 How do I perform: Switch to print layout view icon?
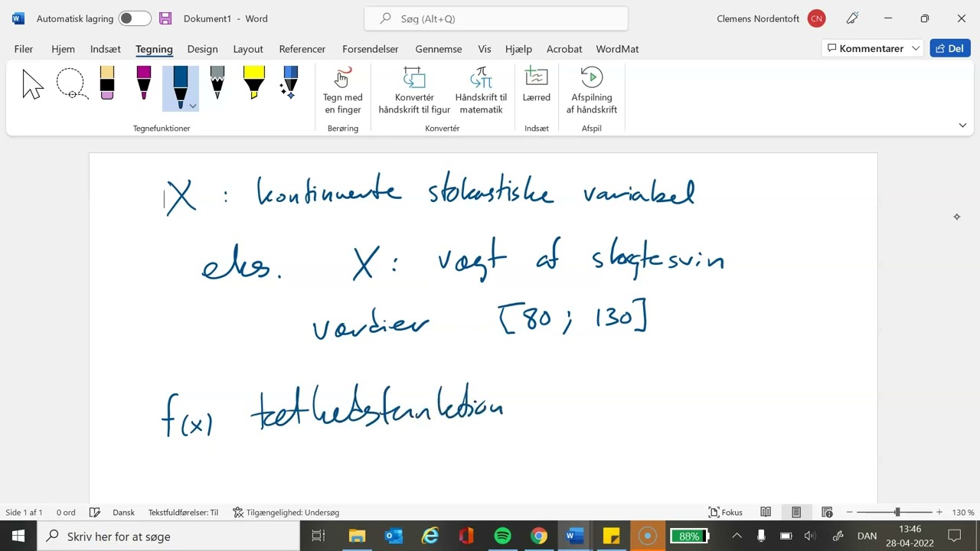tap(796, 512)
